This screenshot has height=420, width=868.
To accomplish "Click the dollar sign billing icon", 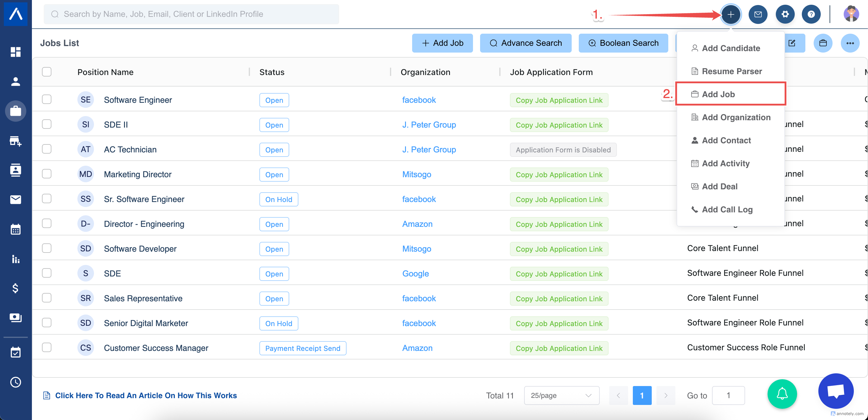I will [15, 288].
